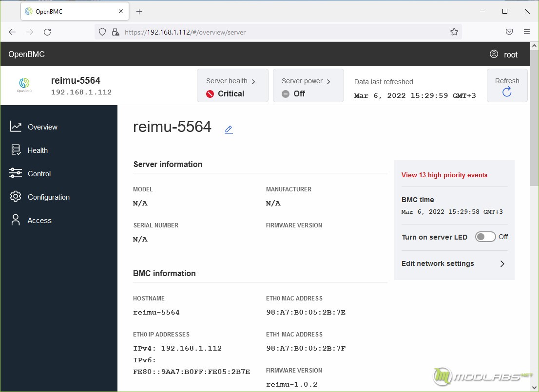
Task: Click chevron next to Edit network settings
Action: tap(502, 263)
